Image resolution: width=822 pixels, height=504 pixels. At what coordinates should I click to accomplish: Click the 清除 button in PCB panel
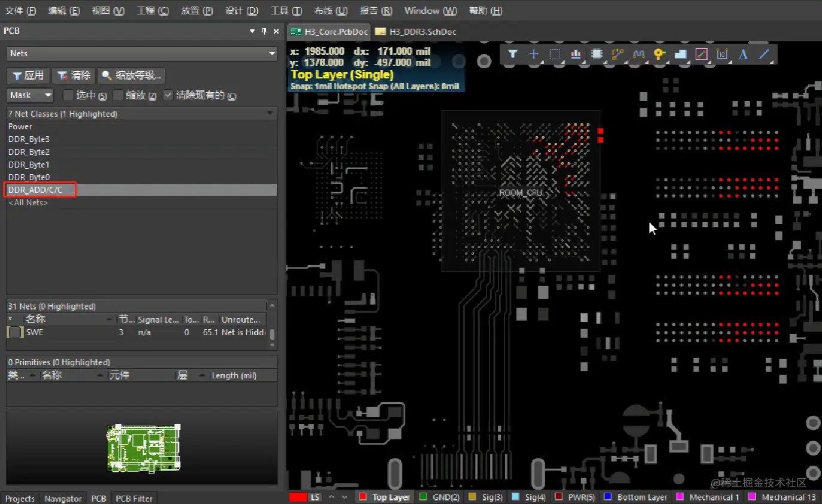click(73, 75)
